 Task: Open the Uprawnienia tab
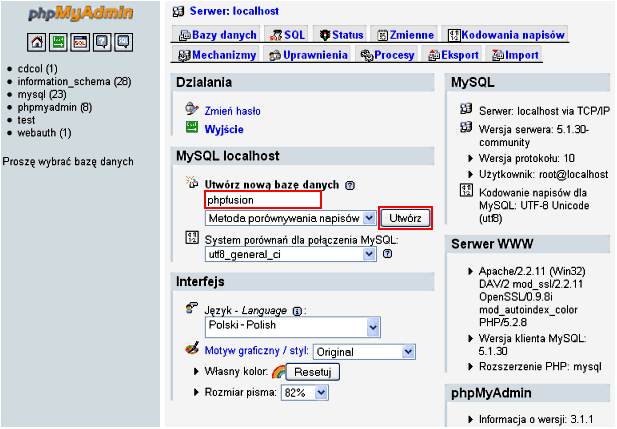[x=308, y=55]
